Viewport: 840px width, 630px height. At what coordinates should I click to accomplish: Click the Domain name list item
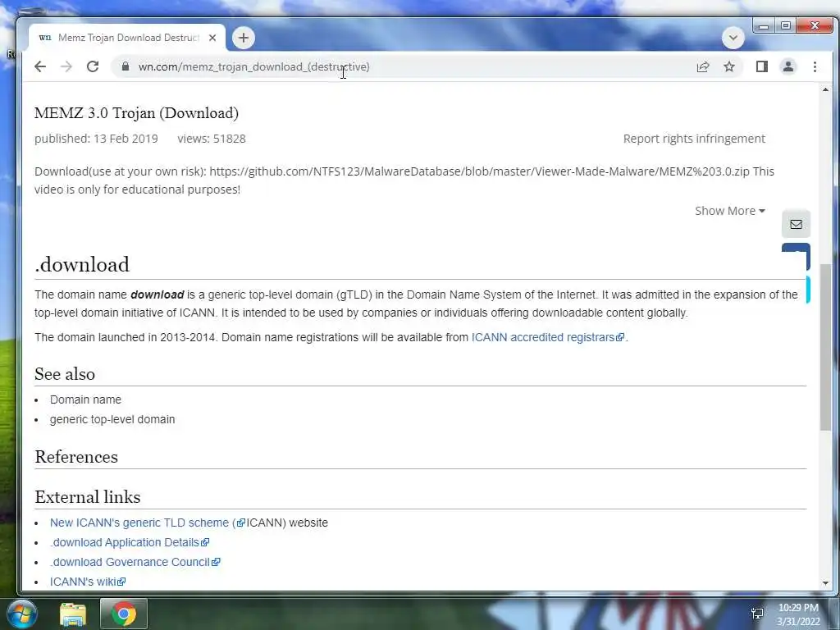[x=85, y=399]
